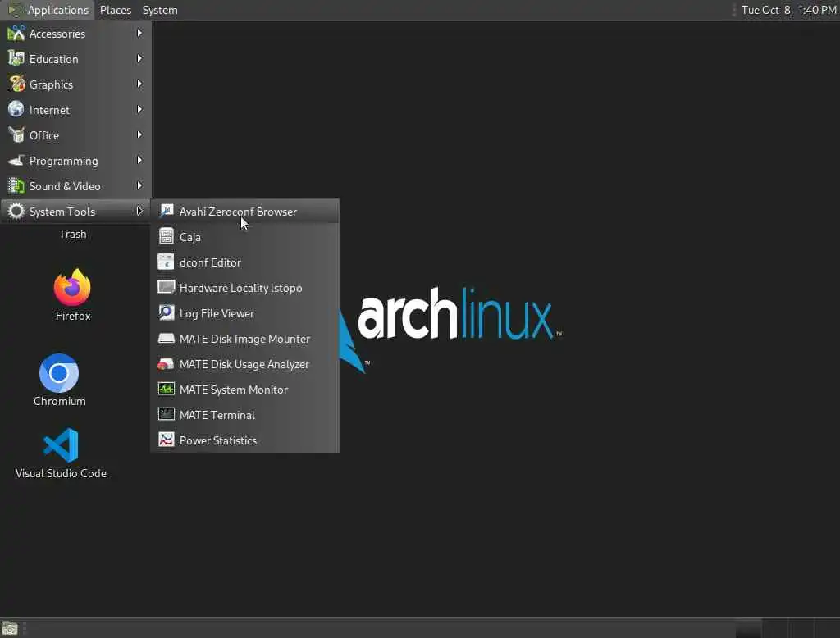Click the dconf Editor label
This screenshot has height=638, width=840.
pos(210,262)
